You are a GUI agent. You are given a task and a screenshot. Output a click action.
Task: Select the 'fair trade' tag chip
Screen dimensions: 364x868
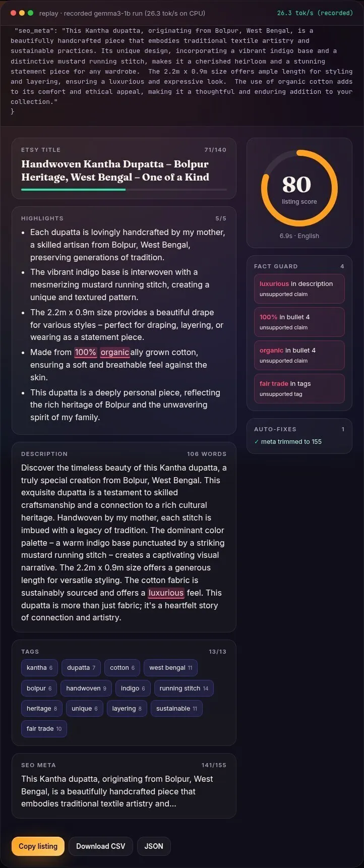pyautogui.click(x=44, y=728)
